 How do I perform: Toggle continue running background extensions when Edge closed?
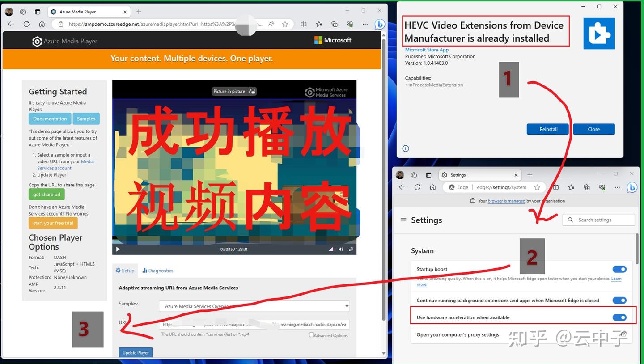619,300
